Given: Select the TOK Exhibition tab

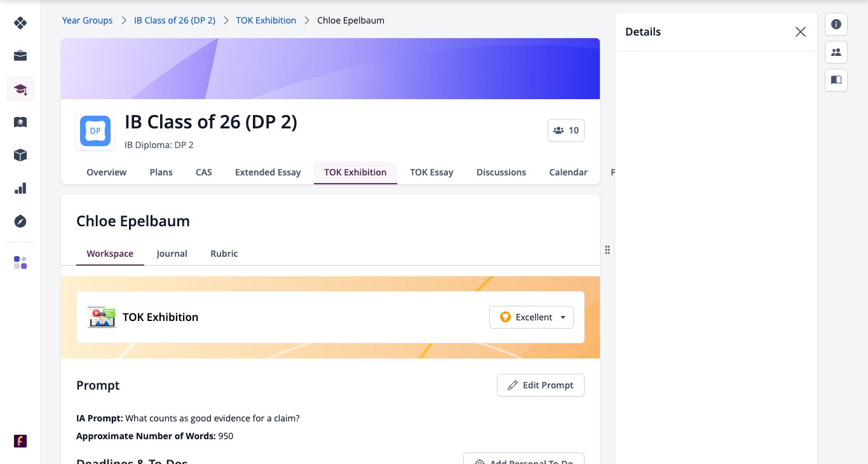Looking at the screenshot, I should point(355,172).
